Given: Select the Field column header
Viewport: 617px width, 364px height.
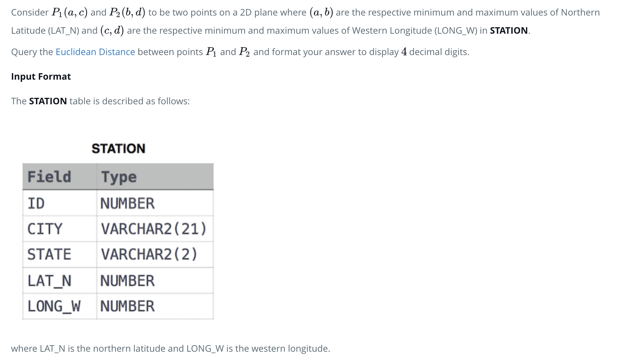Looking at the screenshot, I should point(60,177).
